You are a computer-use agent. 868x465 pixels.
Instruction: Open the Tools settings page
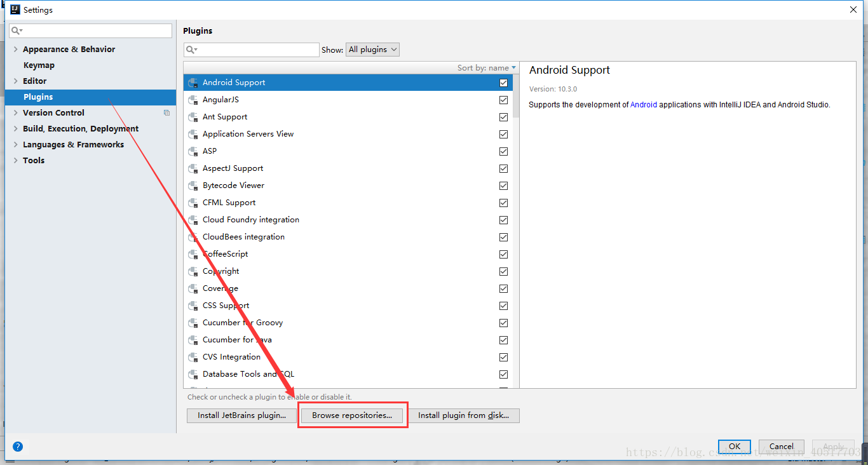point(34,161)
